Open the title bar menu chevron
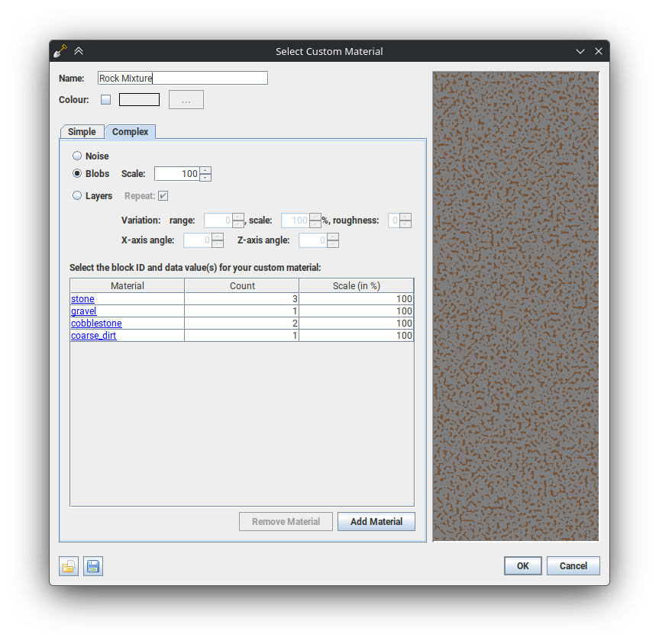 [x=580, y=50]
